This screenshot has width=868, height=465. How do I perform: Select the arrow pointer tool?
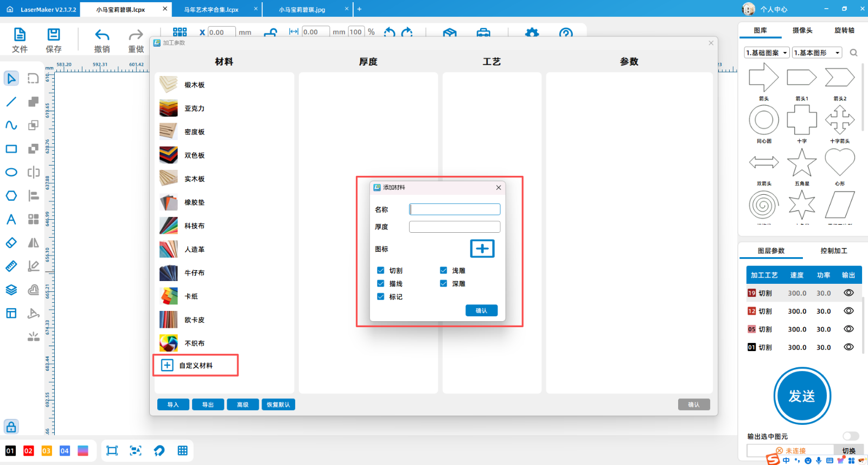11,79
